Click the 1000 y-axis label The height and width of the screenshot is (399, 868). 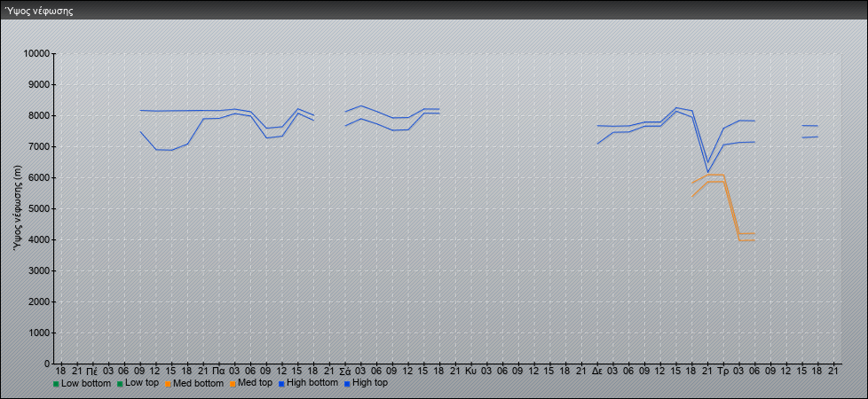click(39, 332)
